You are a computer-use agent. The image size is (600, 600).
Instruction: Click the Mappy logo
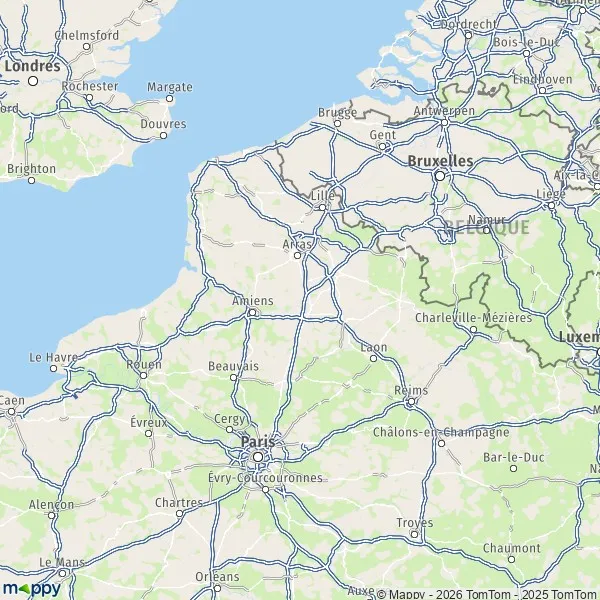click(32, 588)
